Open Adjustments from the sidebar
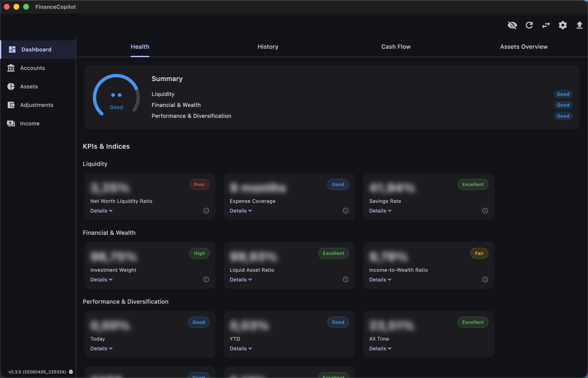This screenshot has height=378, width=588. (37, 105)
